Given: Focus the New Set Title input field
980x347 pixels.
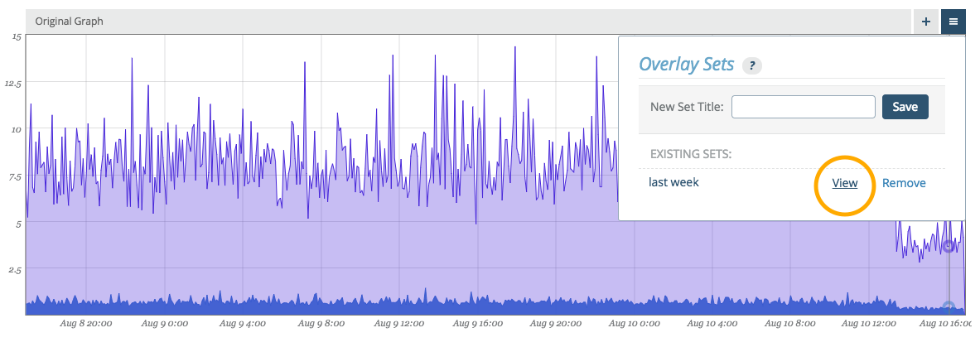Looking at the screenshot, I should click(803, 107).
